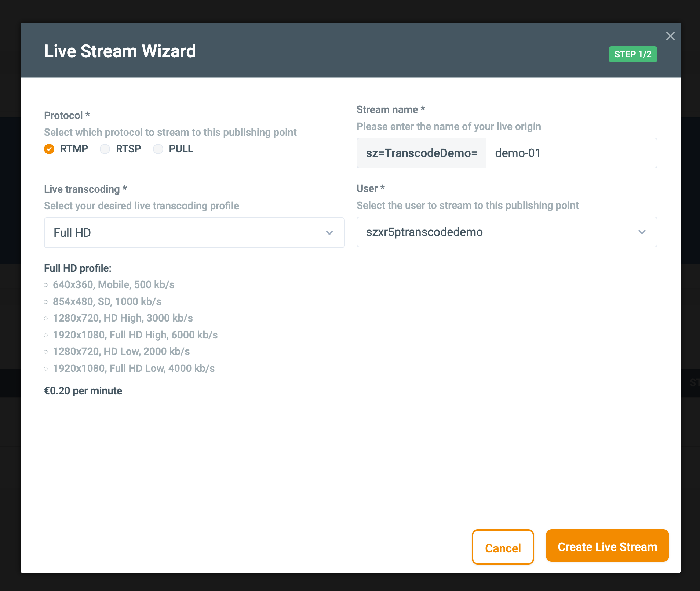Viewport: 700px width, 591px height.
Task: Click the Live Stream Wizard title
Action: point(120,51)
